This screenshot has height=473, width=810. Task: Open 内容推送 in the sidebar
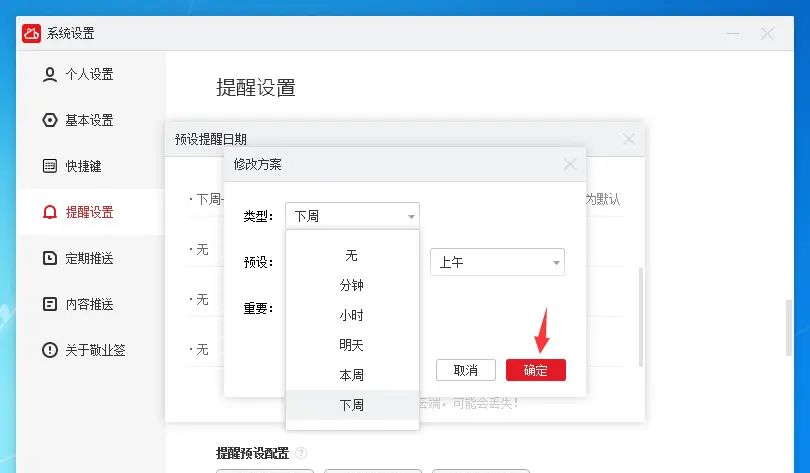90,304
